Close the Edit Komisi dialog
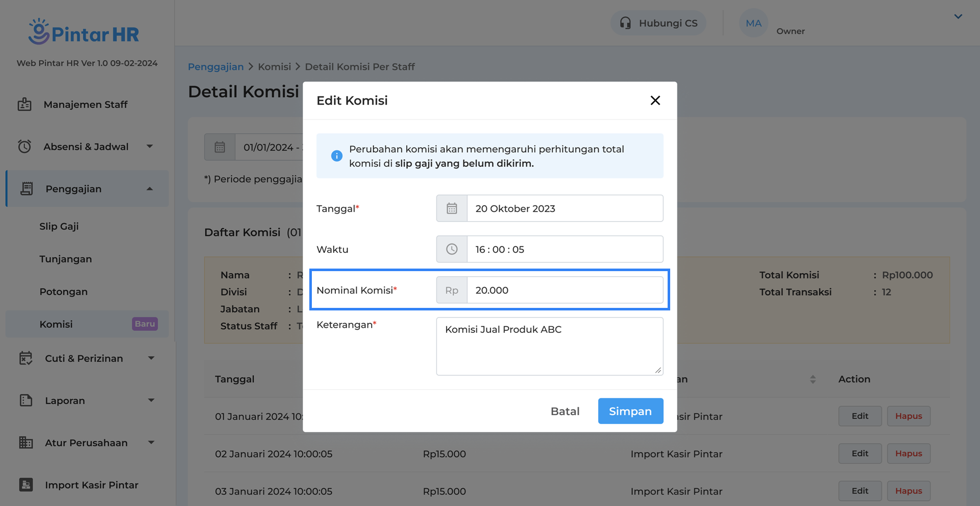 coord(655,101)
